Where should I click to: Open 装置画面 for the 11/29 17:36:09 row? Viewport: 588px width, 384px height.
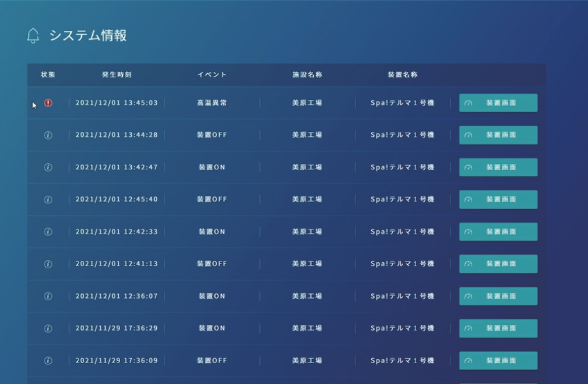point(498,361)
